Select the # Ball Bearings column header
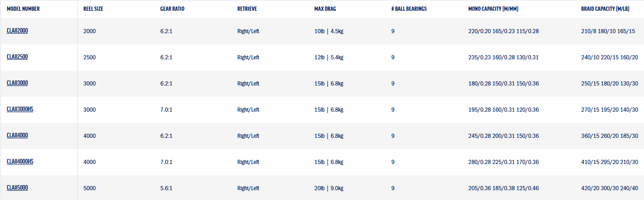This screenshot has width=644, height=200. pos(409,9)
